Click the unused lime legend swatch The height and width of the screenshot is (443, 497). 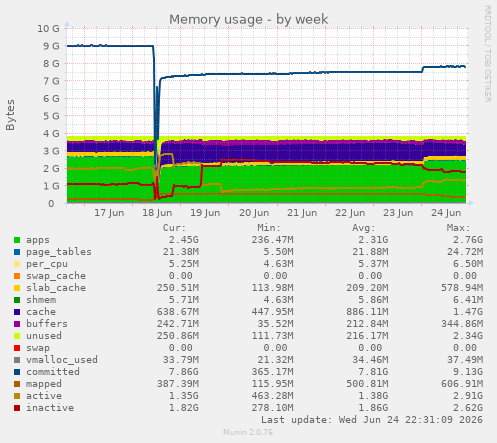pos(17,336)
